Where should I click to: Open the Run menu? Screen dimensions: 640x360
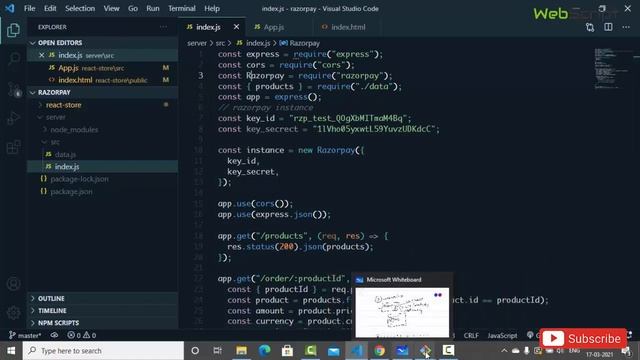click(153, 8)
